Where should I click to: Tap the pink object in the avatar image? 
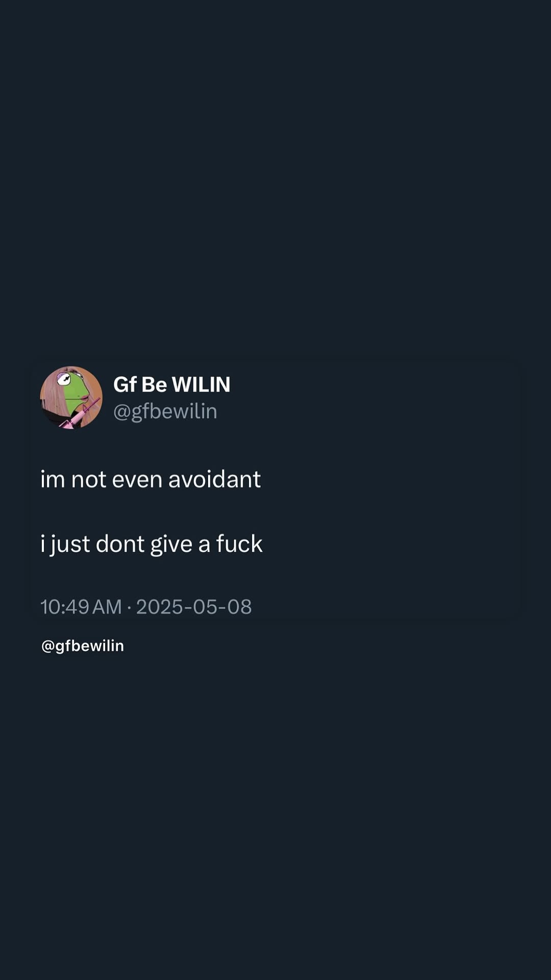82,413
